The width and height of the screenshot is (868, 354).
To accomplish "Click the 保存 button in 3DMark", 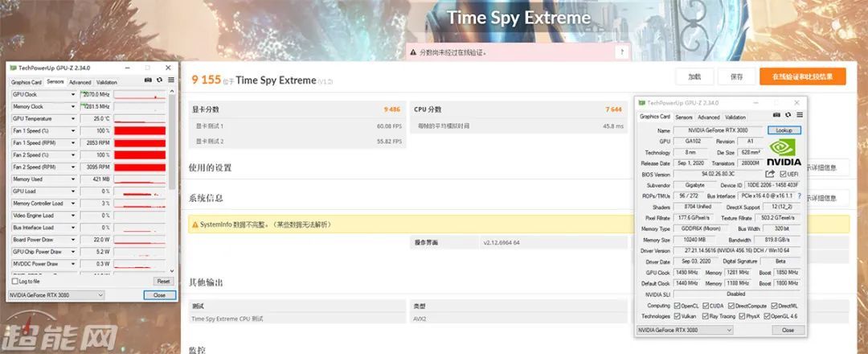I will pos(736,76).
